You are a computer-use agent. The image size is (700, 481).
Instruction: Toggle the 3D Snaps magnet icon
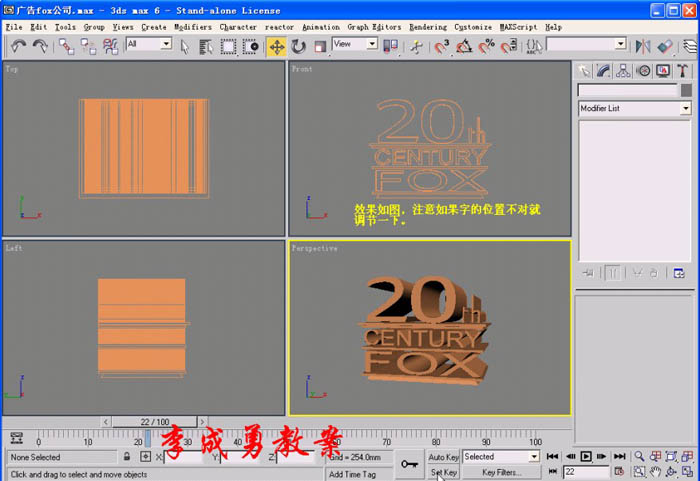tap(442, 46)
